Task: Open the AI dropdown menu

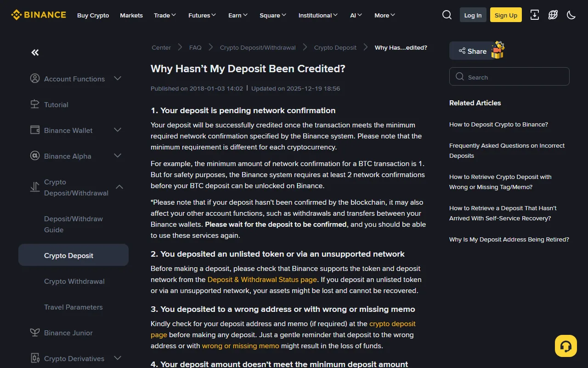Action: [x=356, y=15]
